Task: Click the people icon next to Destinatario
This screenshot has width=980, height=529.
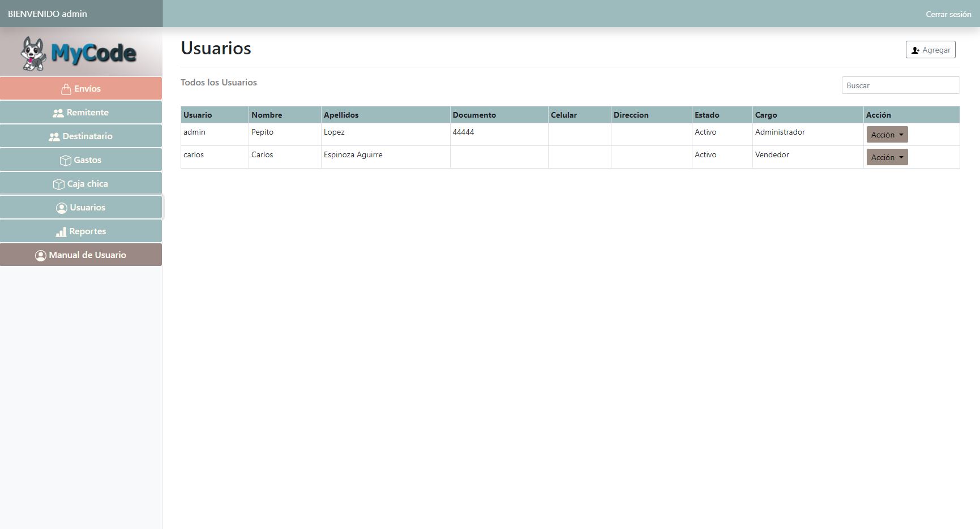Action: pyautogui.click(x=54, y=137)
